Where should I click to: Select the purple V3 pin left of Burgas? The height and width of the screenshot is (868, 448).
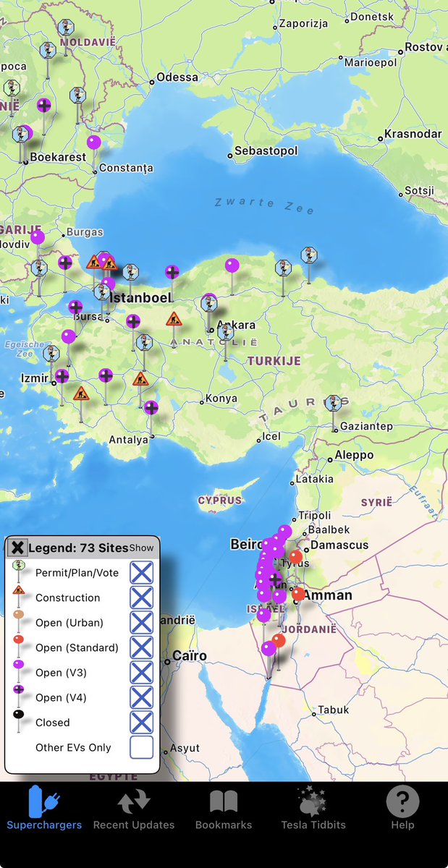click(37, 237)
